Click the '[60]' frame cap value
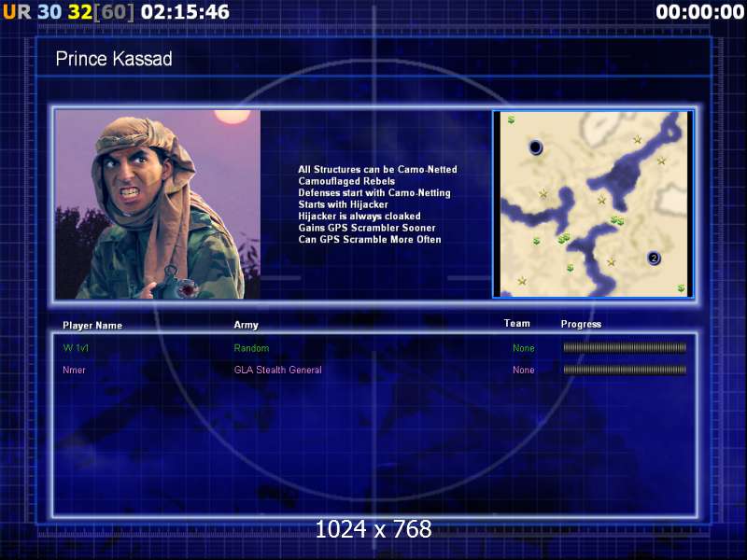 point(113,12)
